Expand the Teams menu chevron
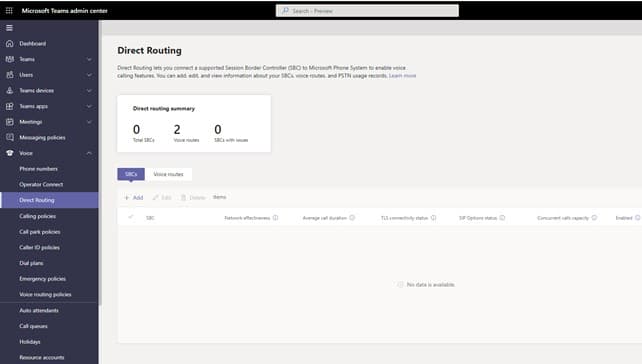Image resolution: width=642 pixels, height=364 pixels. click(x=89, y=59)
